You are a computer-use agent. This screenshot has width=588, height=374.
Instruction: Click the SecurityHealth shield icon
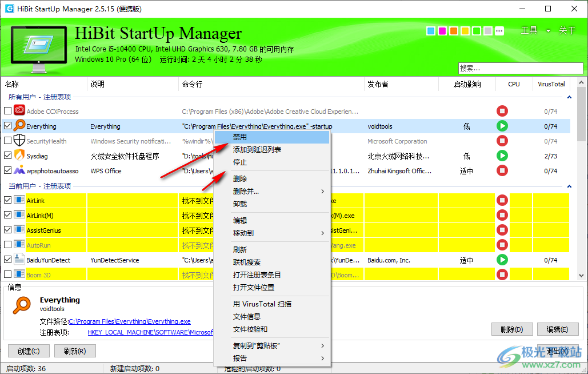[19, 140]
